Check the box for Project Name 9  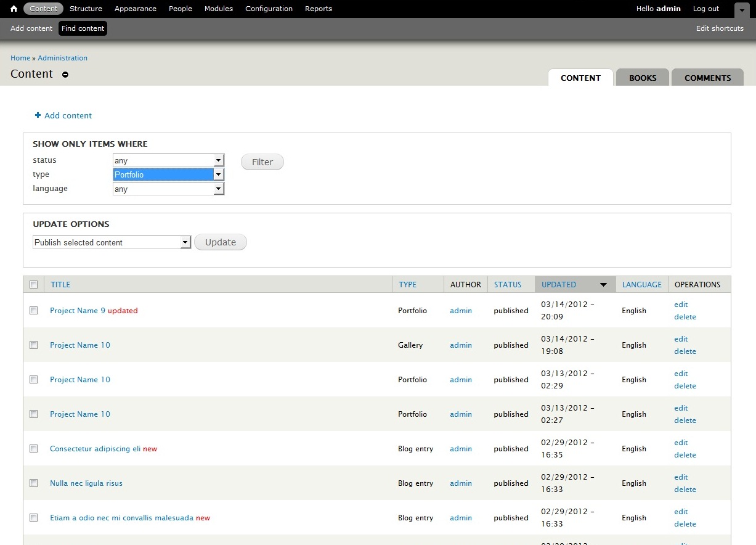pos(34,311)
